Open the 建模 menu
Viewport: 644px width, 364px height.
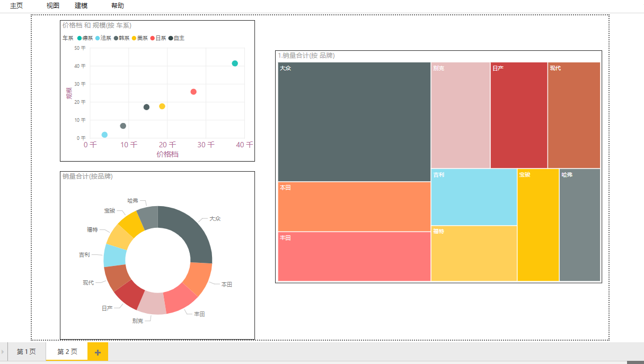tap(81, 6)
